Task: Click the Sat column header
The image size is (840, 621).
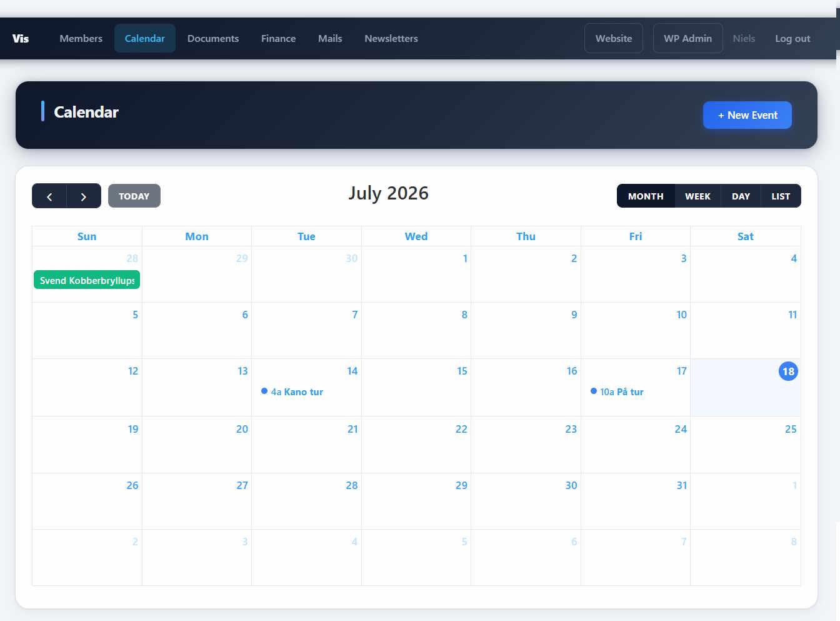Action: (x=746, y=236)
